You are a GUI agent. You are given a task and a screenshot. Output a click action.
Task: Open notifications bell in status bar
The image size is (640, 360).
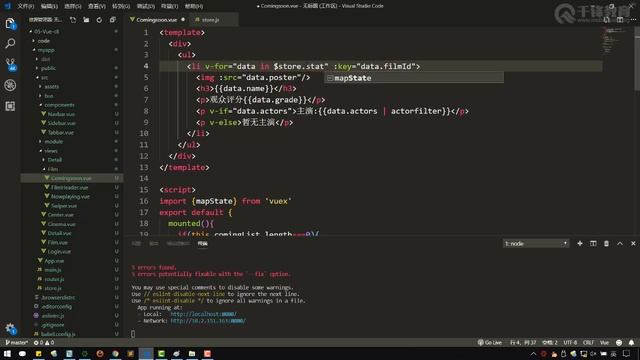631,342
